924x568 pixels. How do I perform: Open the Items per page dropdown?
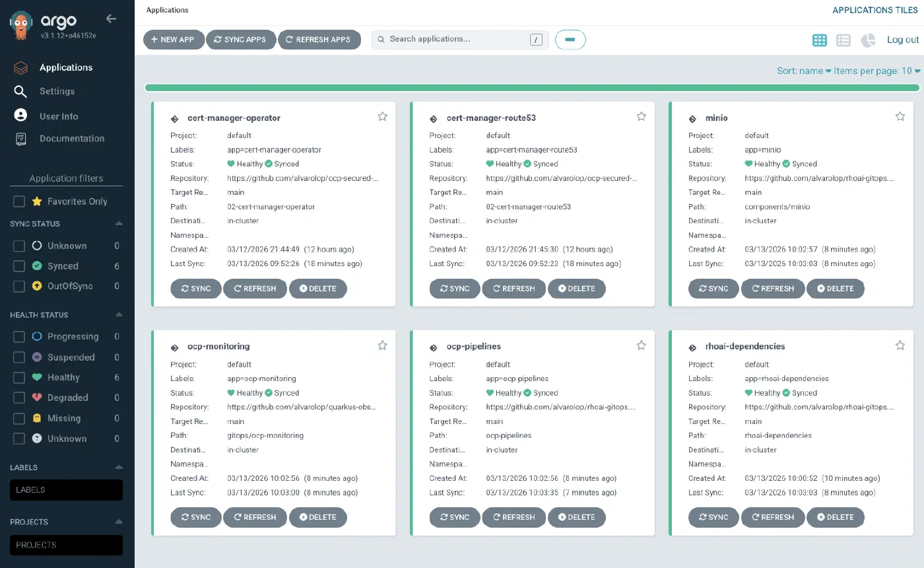pos(877,71)
